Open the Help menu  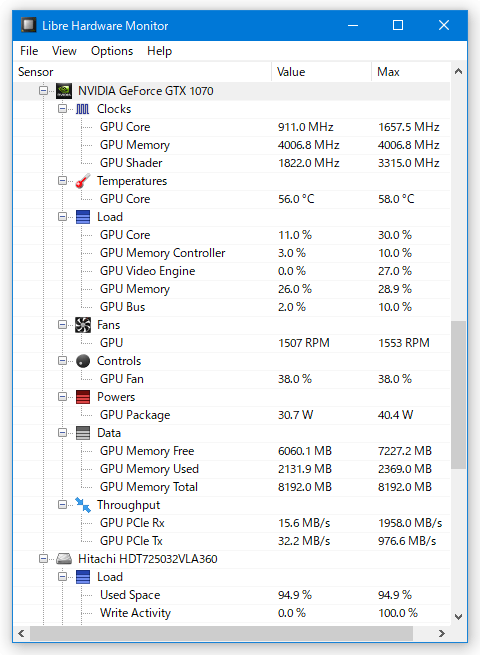pyautogui.click(x=159, y=51)
